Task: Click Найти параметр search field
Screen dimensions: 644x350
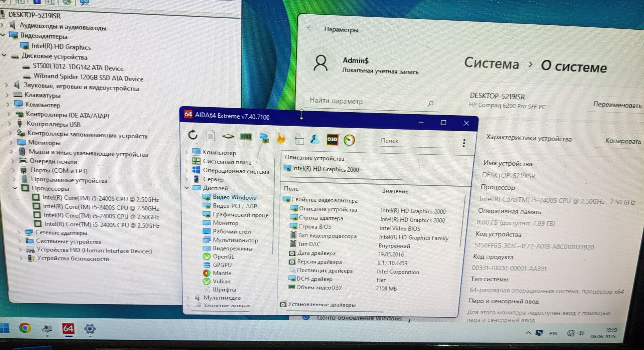Action: [x=371, y=102]
